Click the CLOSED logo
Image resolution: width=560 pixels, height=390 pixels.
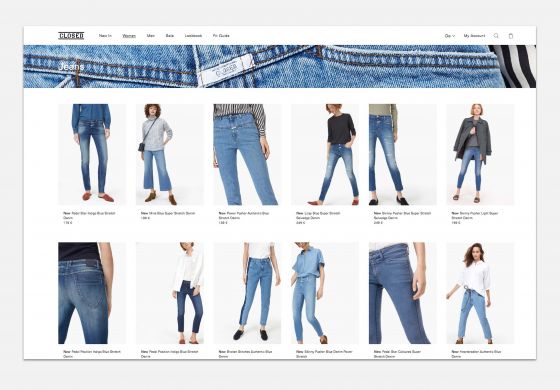coord(71,36)
